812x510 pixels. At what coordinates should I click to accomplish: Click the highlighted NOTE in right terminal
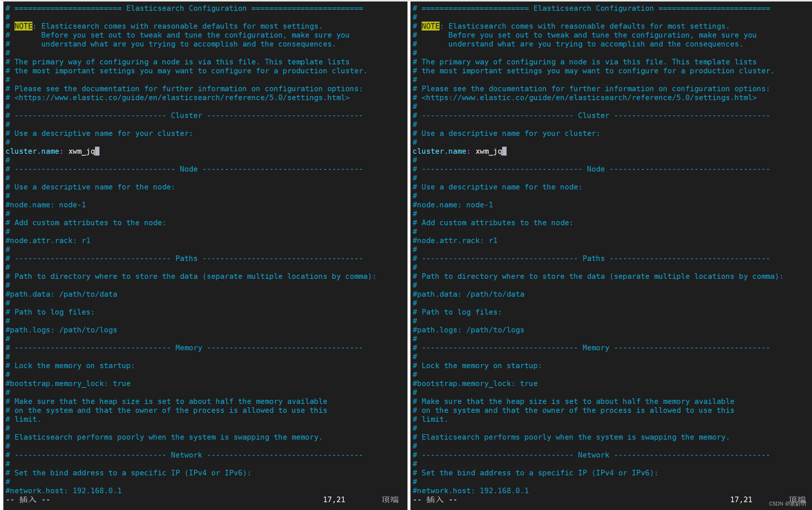431,26
